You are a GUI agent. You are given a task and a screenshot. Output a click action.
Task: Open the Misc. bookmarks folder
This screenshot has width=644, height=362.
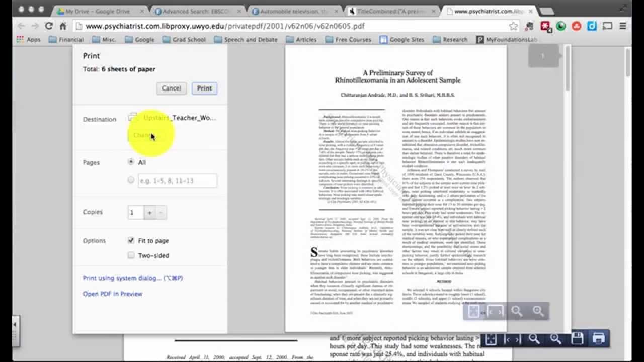coord(103,40)
